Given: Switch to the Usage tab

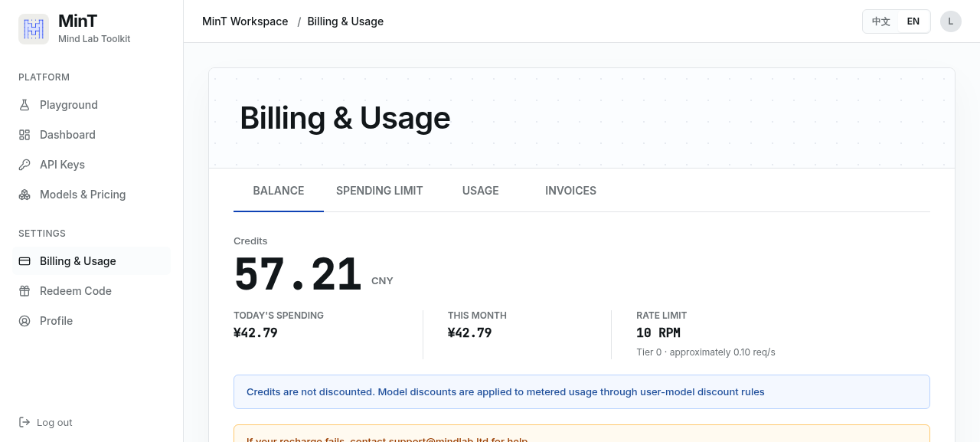Looking at the screenshot, I should (481, 191).
